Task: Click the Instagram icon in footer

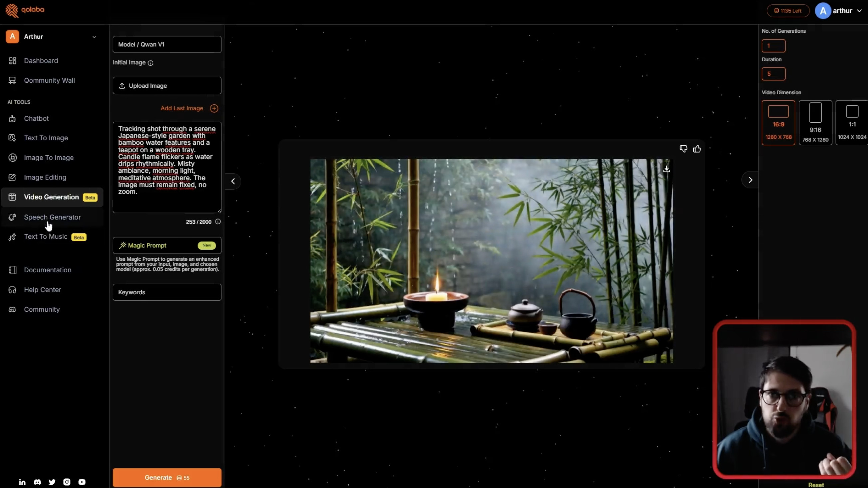Action: click(x=67, y=482)
